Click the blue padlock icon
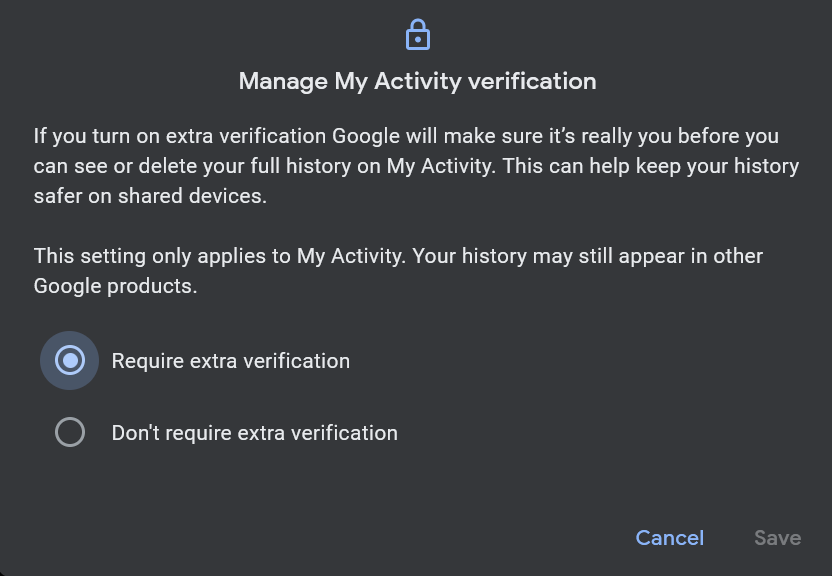 [x=418, y=34]
